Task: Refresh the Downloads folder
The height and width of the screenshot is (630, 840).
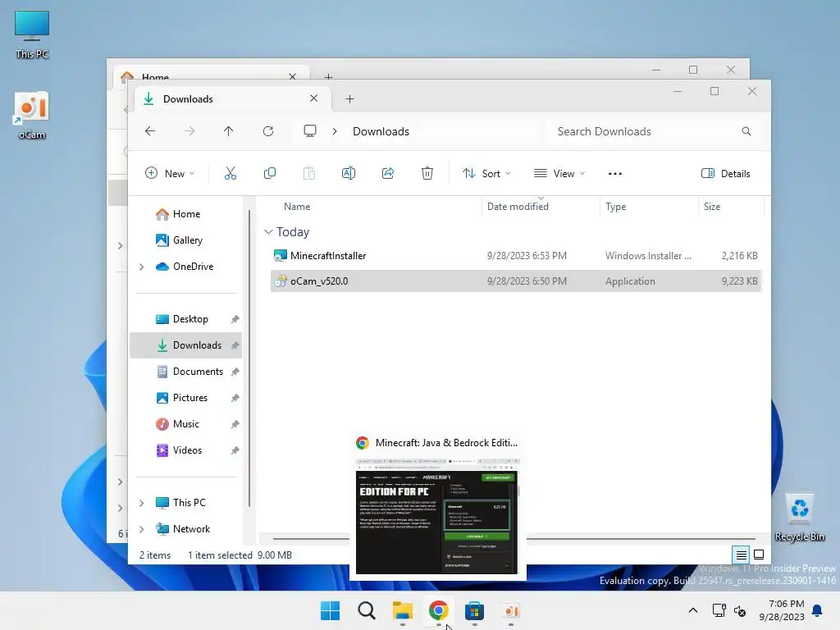Action: coord(268,131)
